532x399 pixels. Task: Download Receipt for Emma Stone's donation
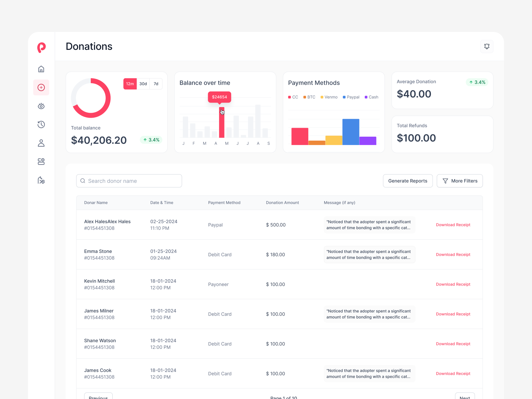tap(453, 254)
